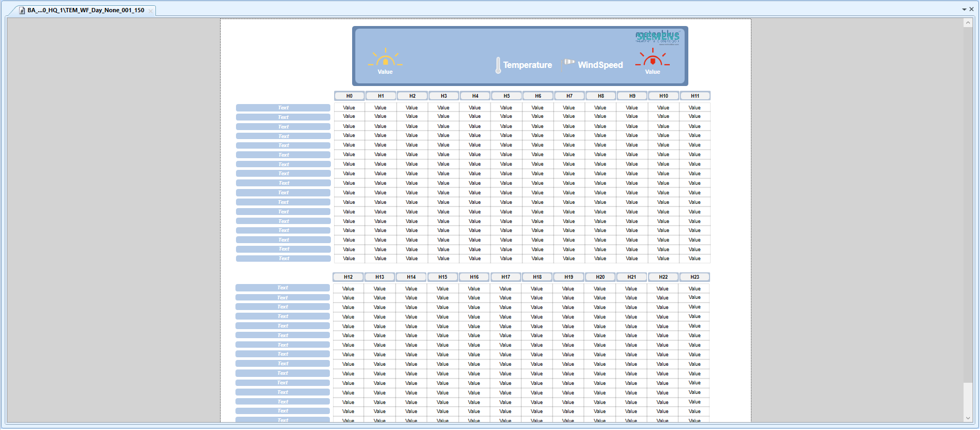The width and height of the screenshot is (980, 430).
Task: Click the vertical scrollbar down arrow
Action: [x=968, y=418]
